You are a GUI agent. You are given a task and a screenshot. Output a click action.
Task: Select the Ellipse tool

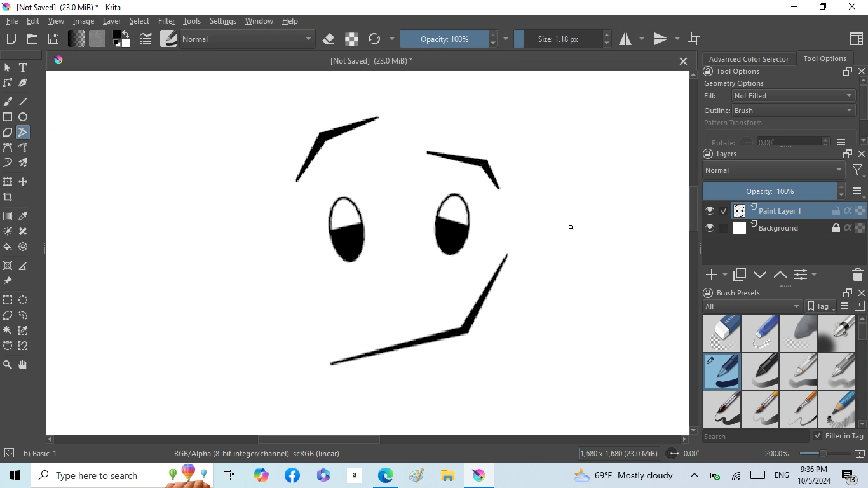pos(23,117)
